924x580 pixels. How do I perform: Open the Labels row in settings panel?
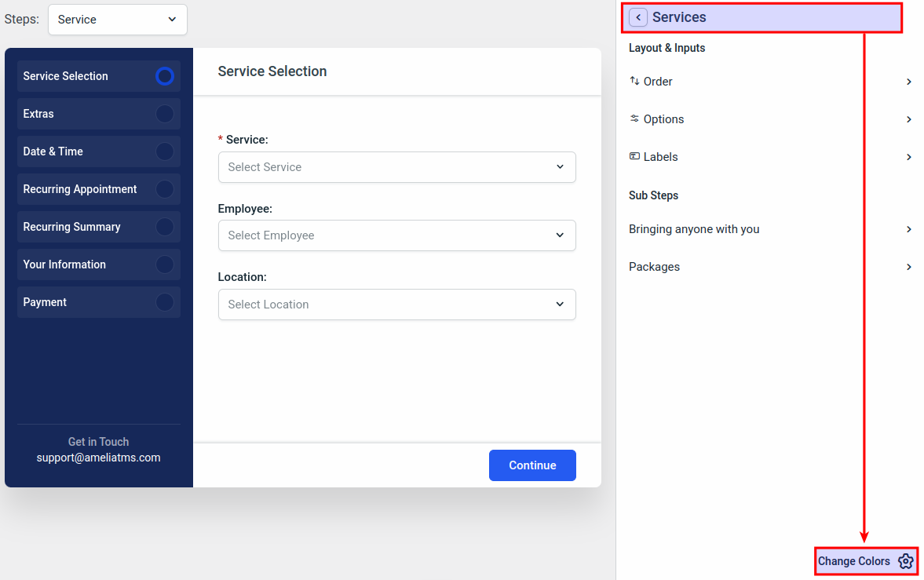click(x=770, y=157)
